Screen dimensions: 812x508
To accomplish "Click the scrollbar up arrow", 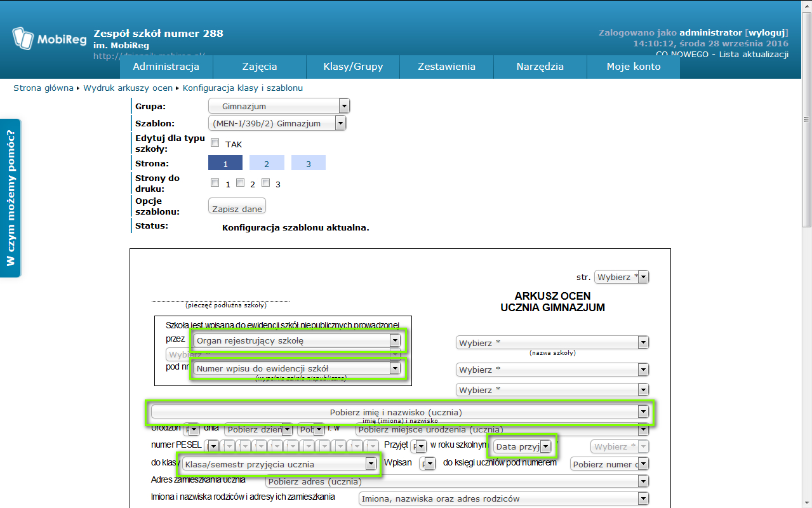I will point(806,5).
